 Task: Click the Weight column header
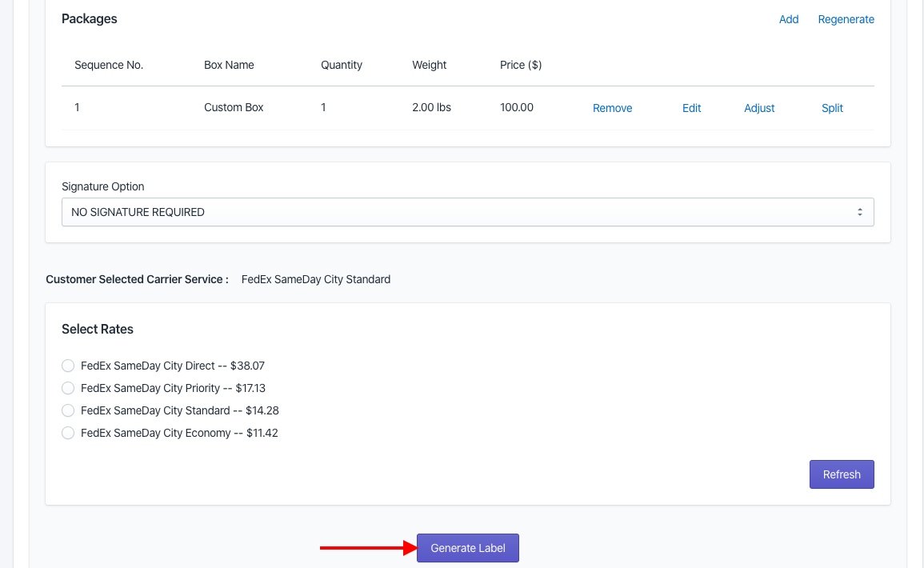(x=429, y=65)
